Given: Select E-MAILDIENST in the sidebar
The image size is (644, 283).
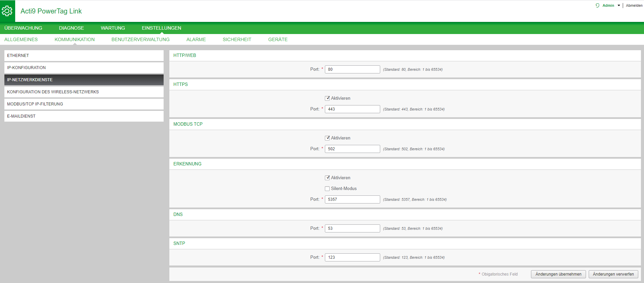Looking at the screenshot, I should click(x=84, y=116).
